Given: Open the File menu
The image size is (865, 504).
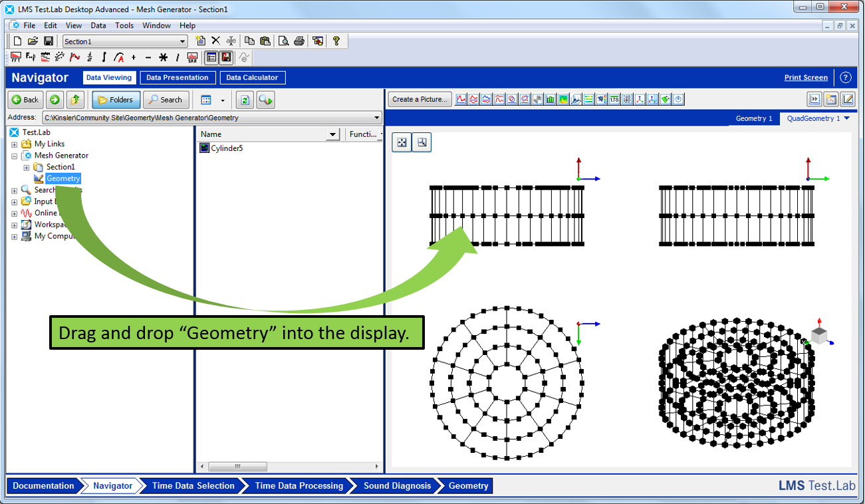Looking at the screenshot, I should pyautogui.click(x=29, y=25).
